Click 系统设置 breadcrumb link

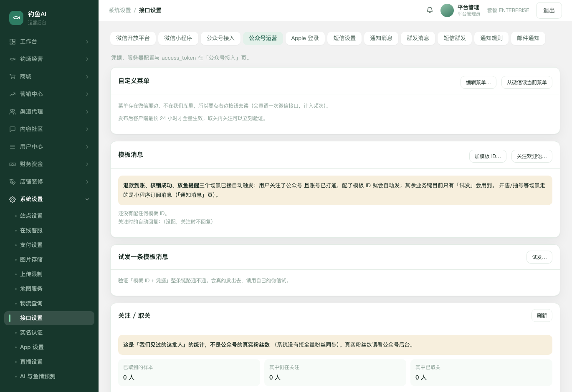click(120, 10)
